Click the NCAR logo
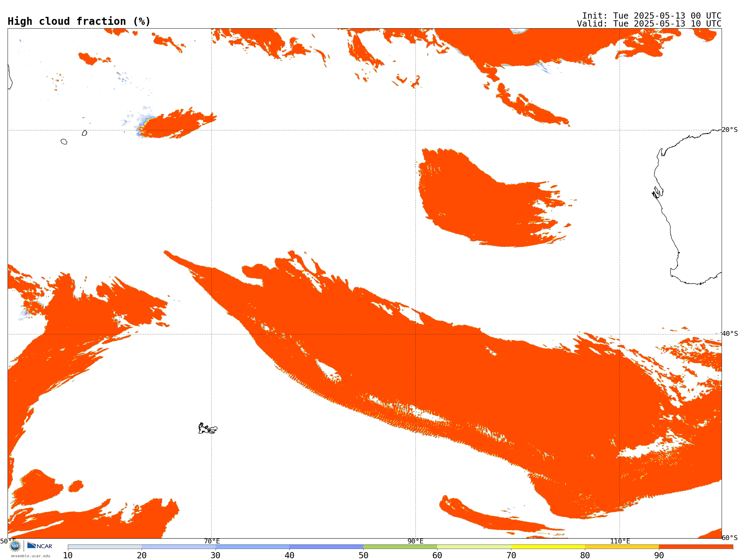 tap(40, 546)
